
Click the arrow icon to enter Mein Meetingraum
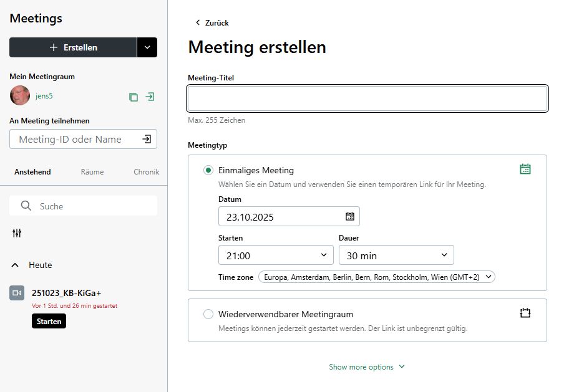[x=149, y=97]
